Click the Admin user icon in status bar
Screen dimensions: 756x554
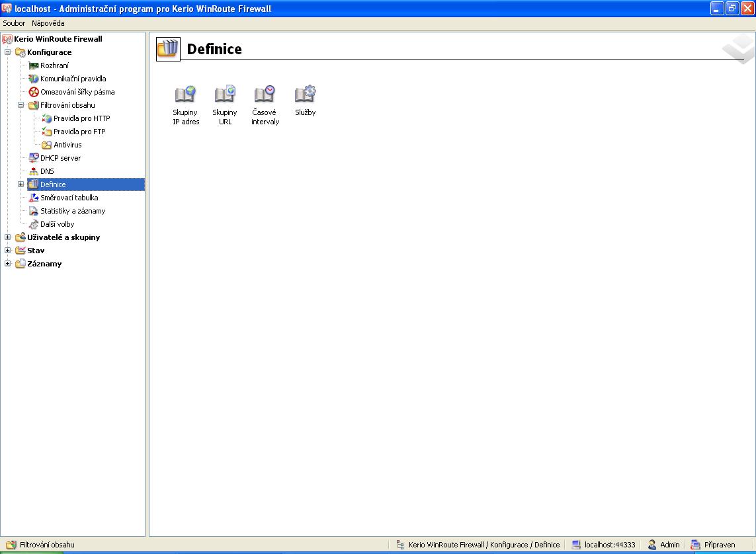pyautogui.click(x=652, y=545)
